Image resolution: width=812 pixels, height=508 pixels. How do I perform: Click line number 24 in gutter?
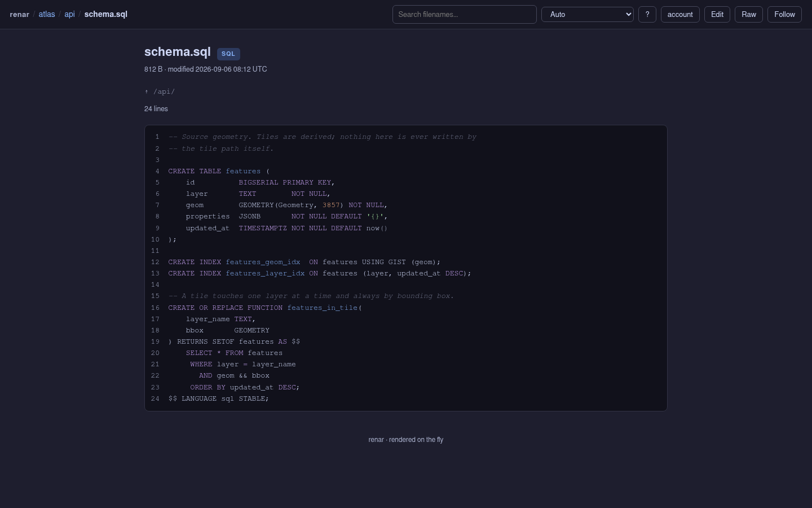[155, 398]
